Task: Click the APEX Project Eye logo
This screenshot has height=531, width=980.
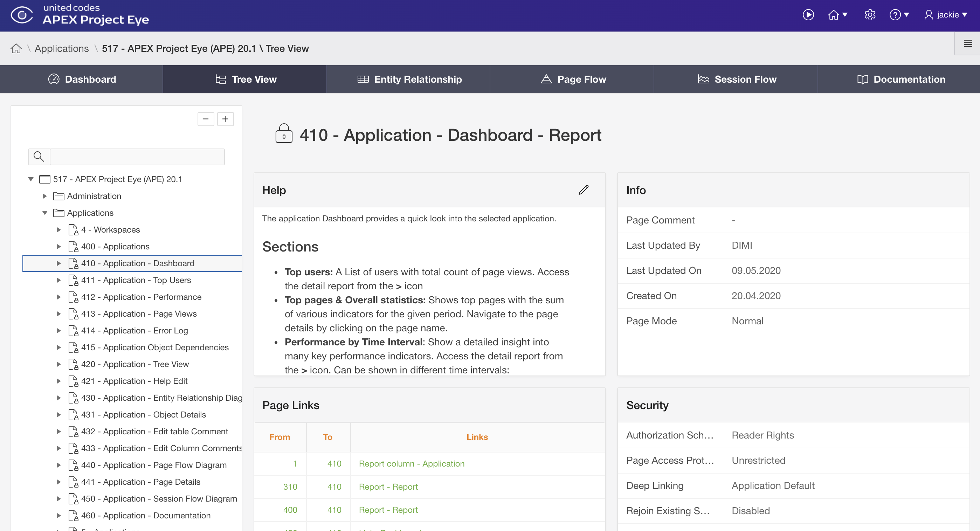Action: [x=80, y=15]
